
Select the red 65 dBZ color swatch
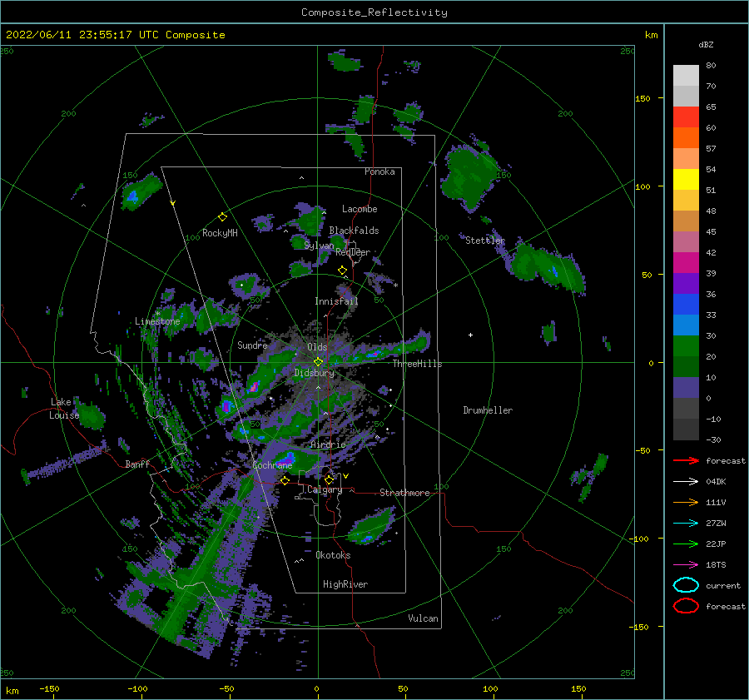pyautogui.click(x=686, y=117)
